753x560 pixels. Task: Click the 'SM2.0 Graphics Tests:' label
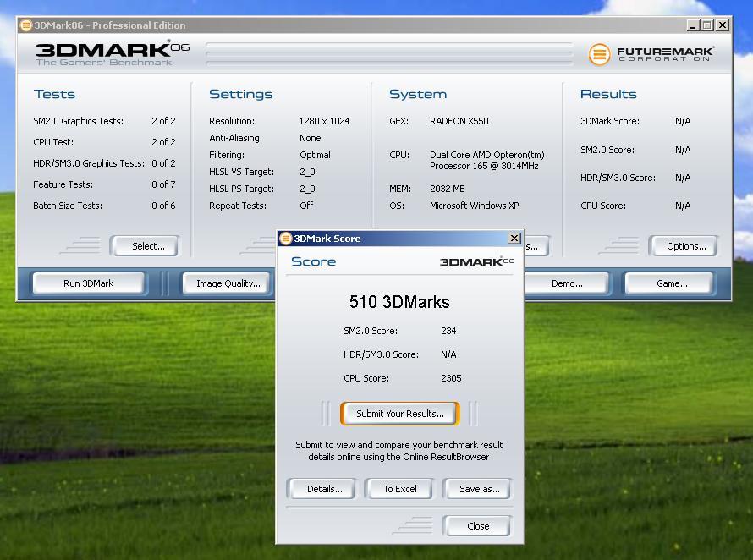79,121
